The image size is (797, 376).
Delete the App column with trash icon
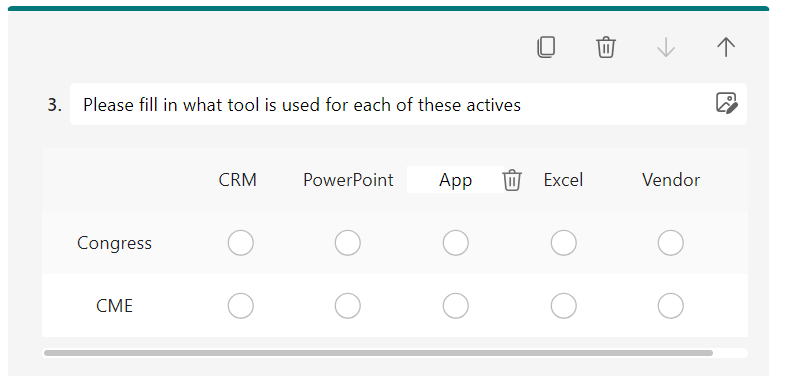tap(512, 180)
